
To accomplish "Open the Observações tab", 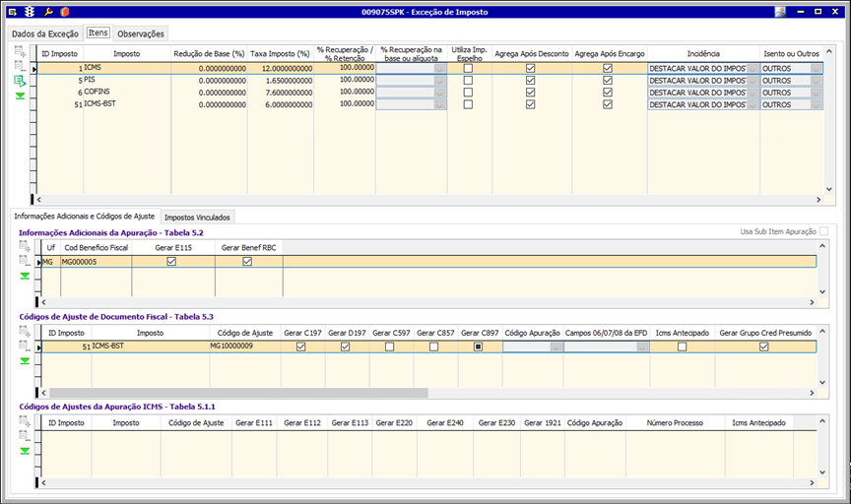I will [x=141, y=33].
